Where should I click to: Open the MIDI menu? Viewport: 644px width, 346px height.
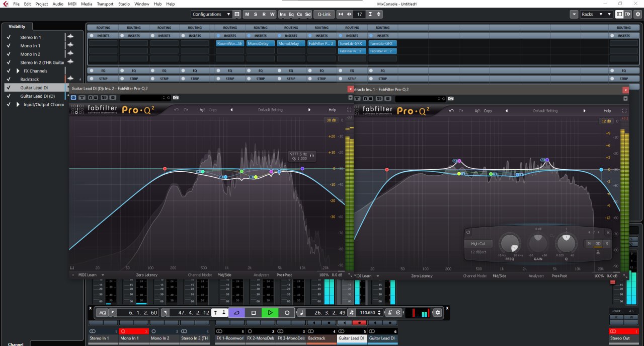(72, 4)
